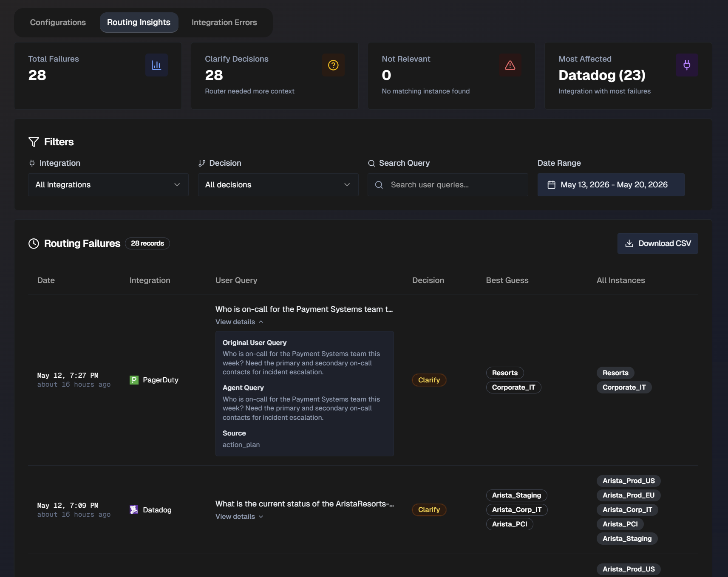Click the Best Guess column header
The image size is (728, 577).
point(507,280)
